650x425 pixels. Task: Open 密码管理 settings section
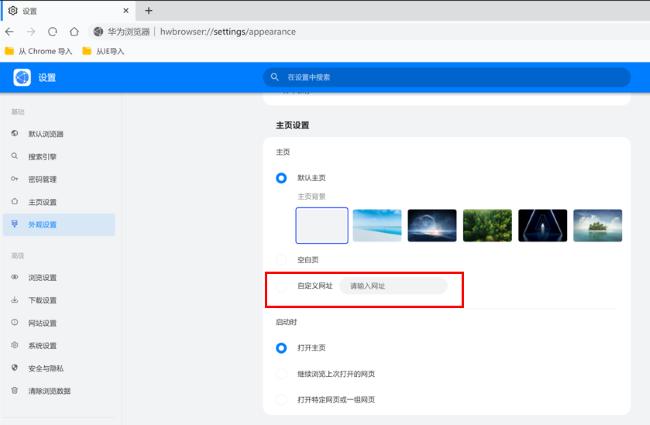tap(42, 179)
